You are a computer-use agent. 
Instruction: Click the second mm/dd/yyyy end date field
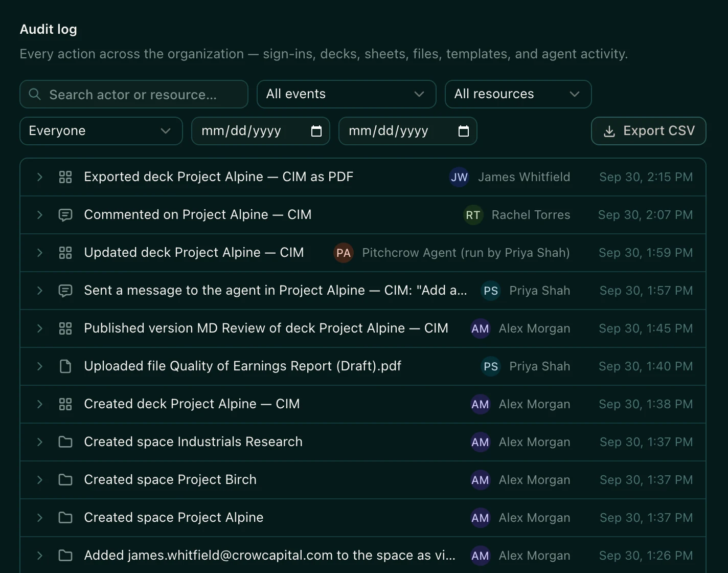point(407,131)
